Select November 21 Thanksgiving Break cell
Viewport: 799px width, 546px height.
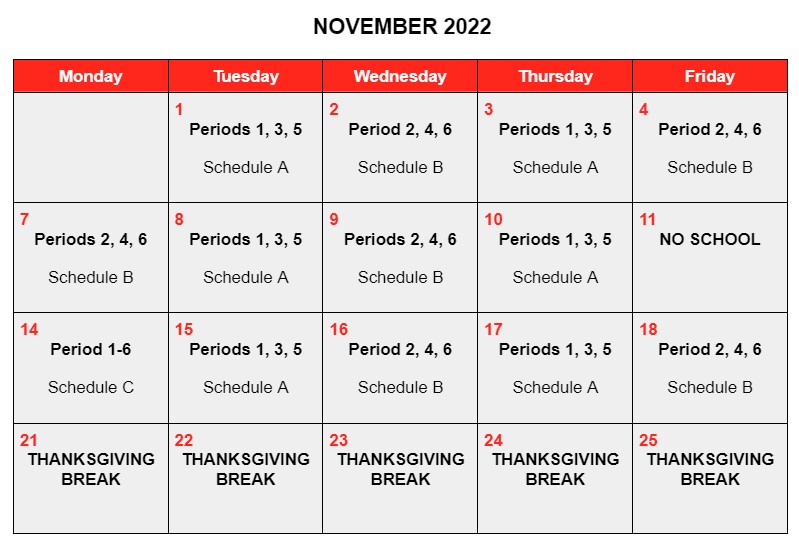[x=91, y=478]
